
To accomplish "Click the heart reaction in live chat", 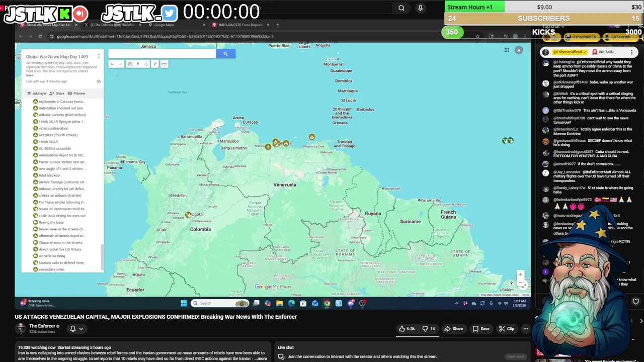I will 635,302.
